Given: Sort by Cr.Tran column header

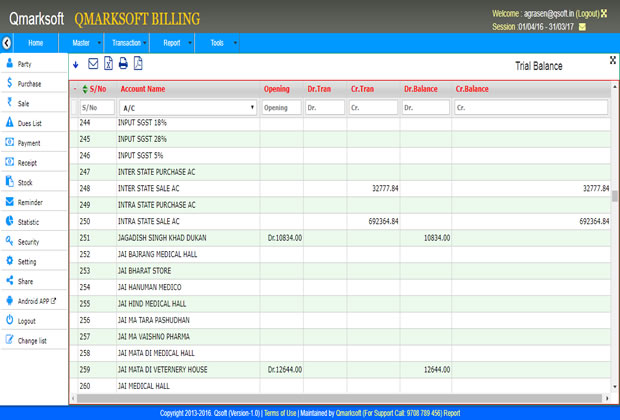Looking at the screenshot, I should [x=362, y=89].
